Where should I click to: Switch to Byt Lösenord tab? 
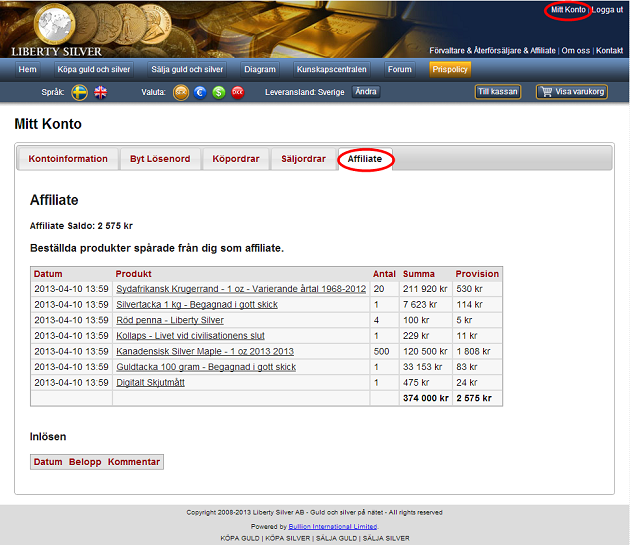(x=160, y=159)
